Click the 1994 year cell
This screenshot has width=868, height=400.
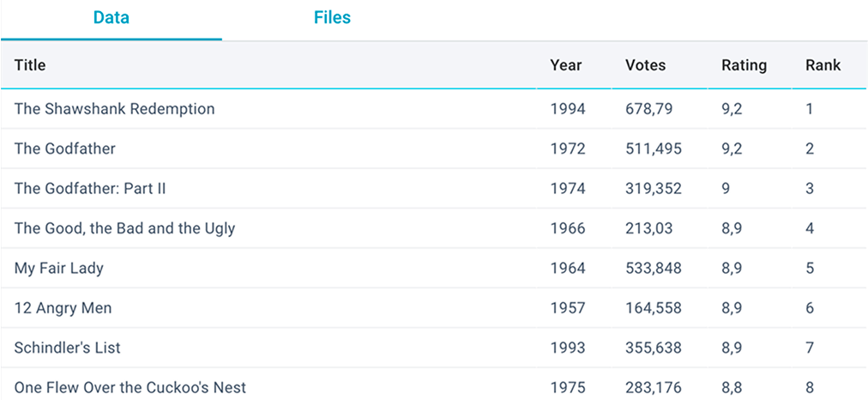(x=568, y=109)
